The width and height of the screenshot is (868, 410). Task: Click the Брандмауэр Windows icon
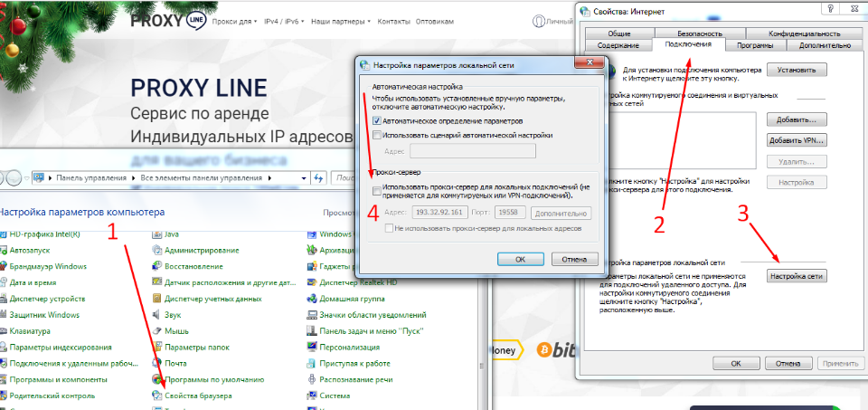(4, 266)
